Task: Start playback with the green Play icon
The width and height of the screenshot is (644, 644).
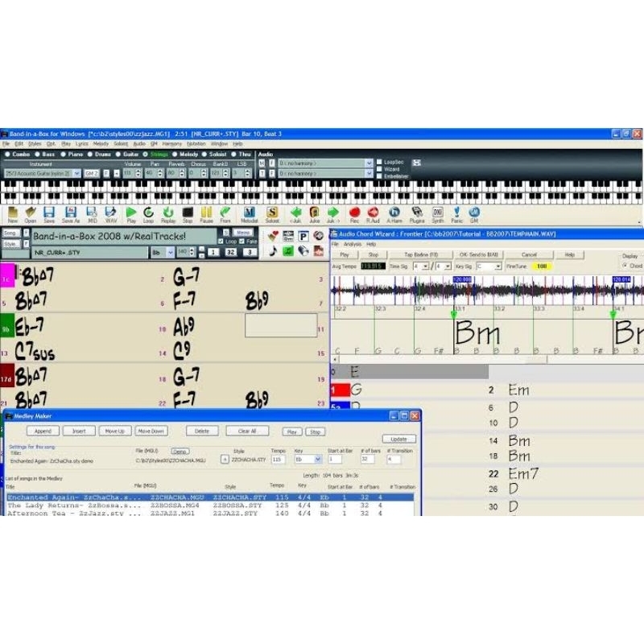Action: coord(131,215)
